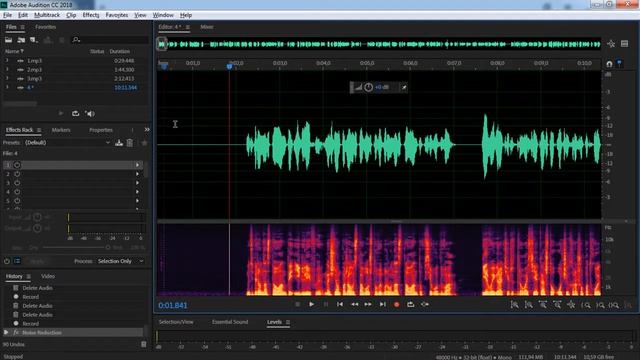Clear history trash icon in History panel
640x360 pixels.
coord(144,344)
